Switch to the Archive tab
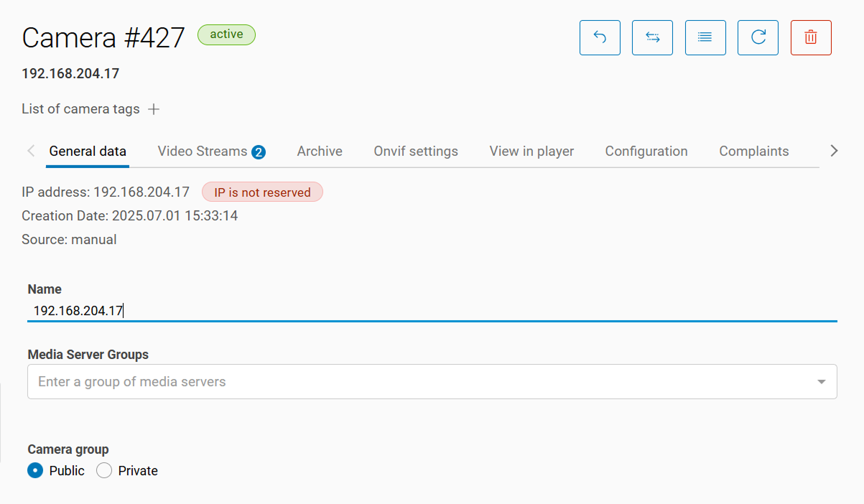864x504 pixels. pyautogui.click(x=320, y=151)
